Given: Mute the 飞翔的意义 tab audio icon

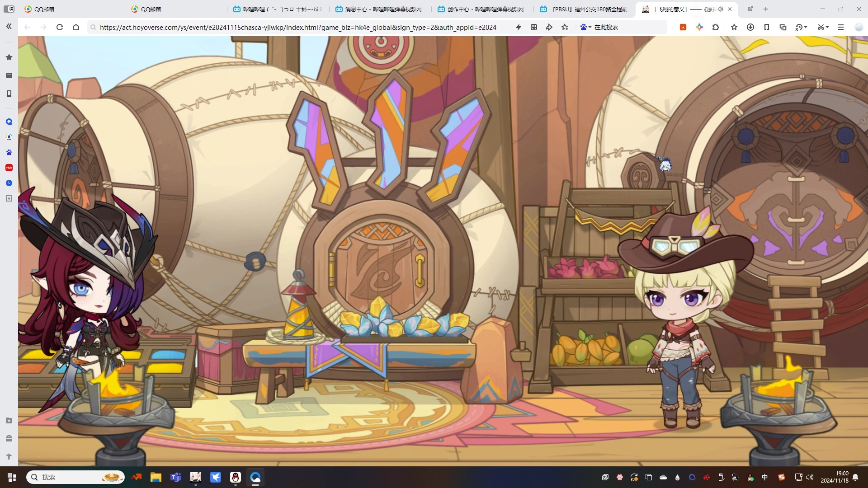Looking at the screenshot, I should click(720, 9).
